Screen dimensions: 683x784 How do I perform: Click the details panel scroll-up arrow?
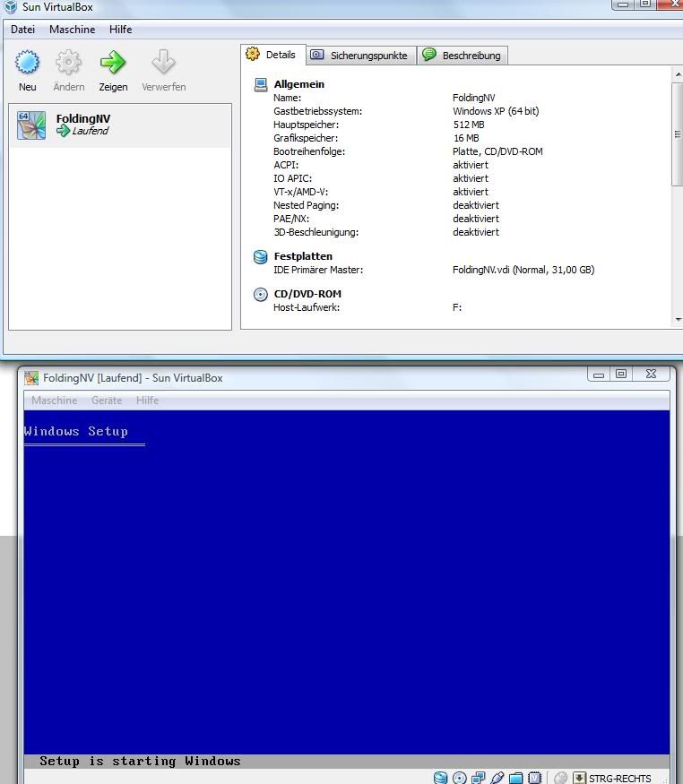point(678,74)
